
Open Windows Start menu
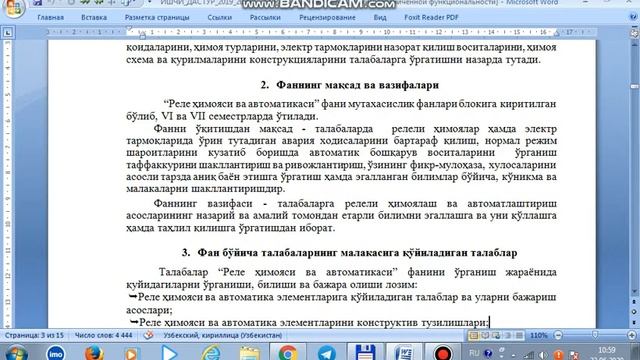point(16,352)
